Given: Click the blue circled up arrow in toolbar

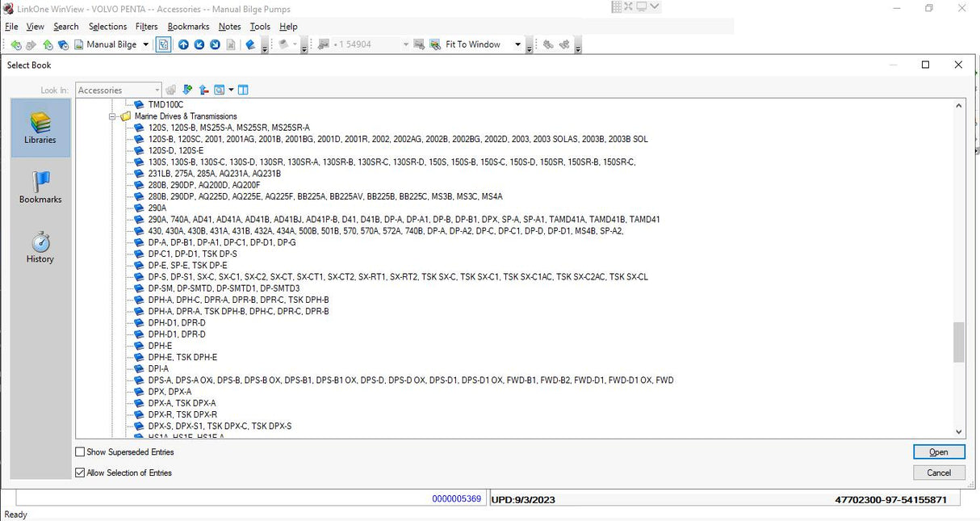Looking at the screenshot, I should 183,44.
